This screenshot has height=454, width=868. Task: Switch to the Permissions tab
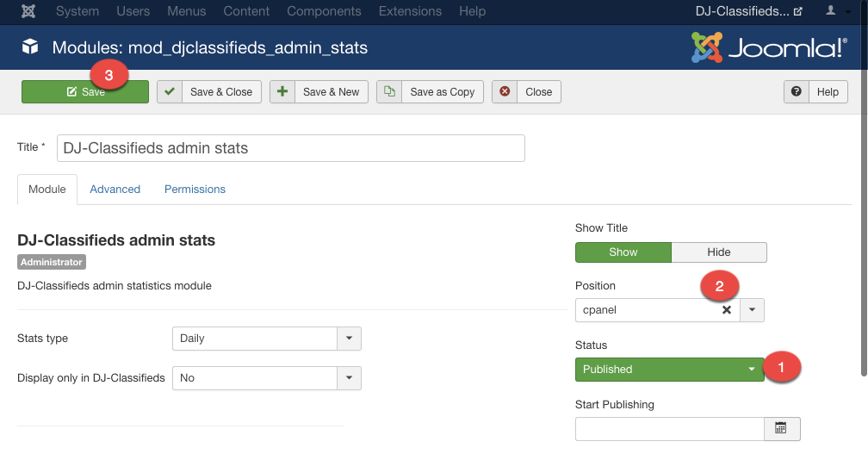[195, 190]
